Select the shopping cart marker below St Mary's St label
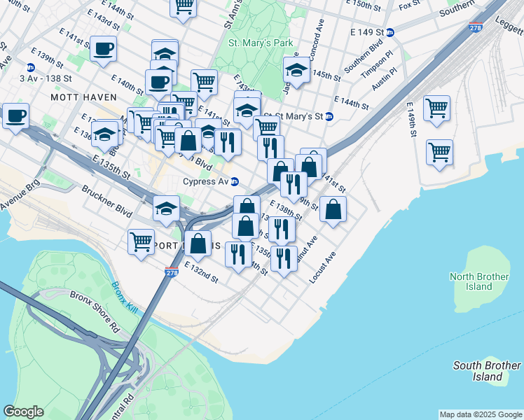The width and height of the screenshot is (524, 420). (267, 127)
